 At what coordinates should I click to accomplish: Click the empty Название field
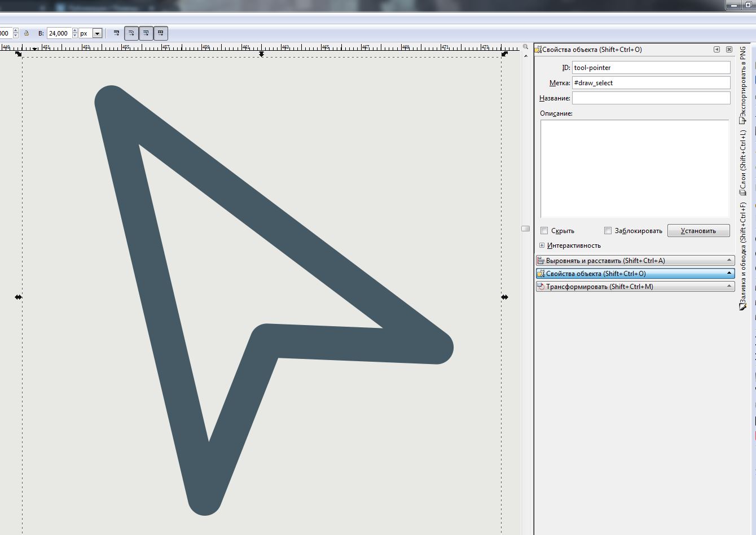(x=651, y=98)
